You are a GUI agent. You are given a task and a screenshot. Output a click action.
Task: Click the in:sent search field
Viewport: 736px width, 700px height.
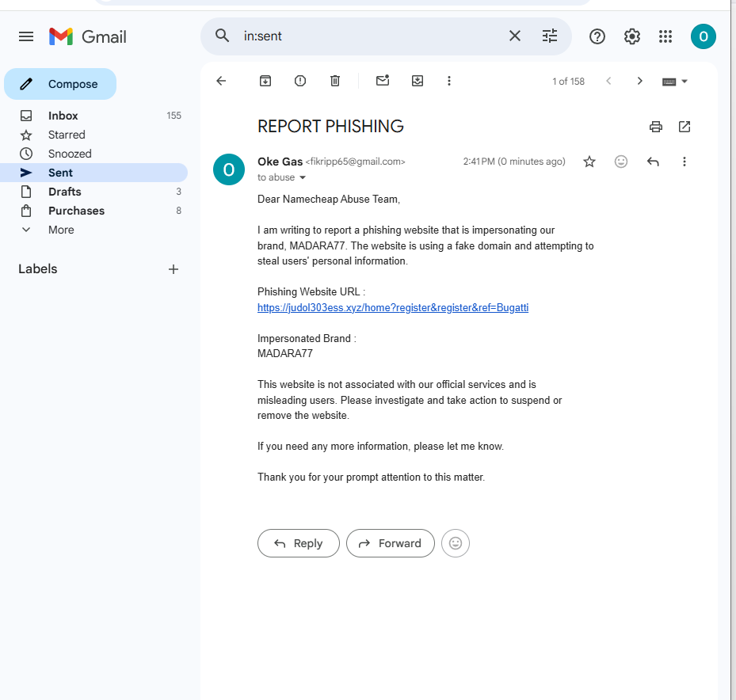[x=371, y=36]
